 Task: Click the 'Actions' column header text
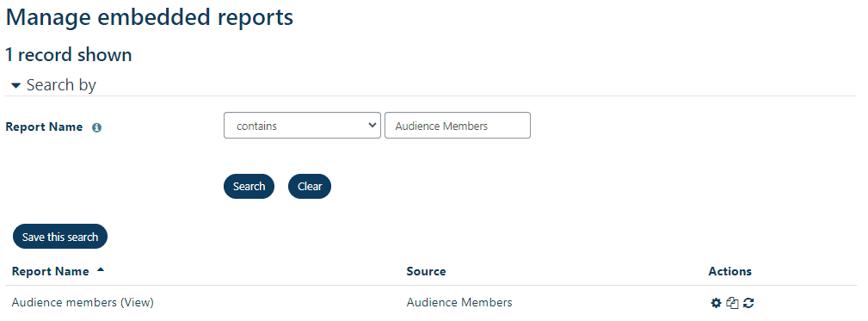(729, 271)
